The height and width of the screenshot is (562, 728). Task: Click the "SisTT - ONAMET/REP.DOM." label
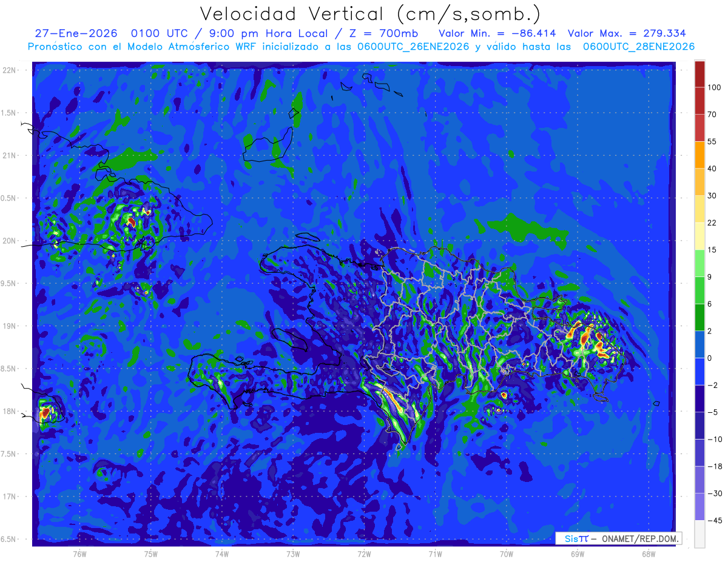tap(619, 538)
